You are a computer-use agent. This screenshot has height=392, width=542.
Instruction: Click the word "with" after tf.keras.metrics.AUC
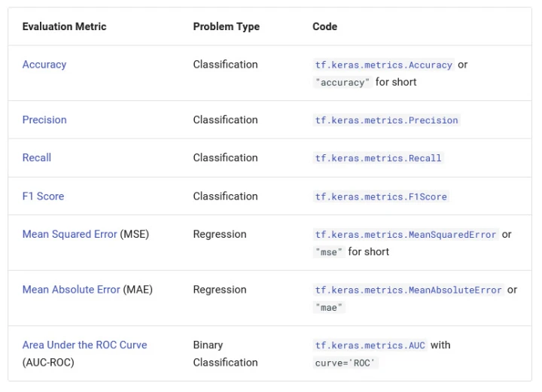[x=440, y=345]
